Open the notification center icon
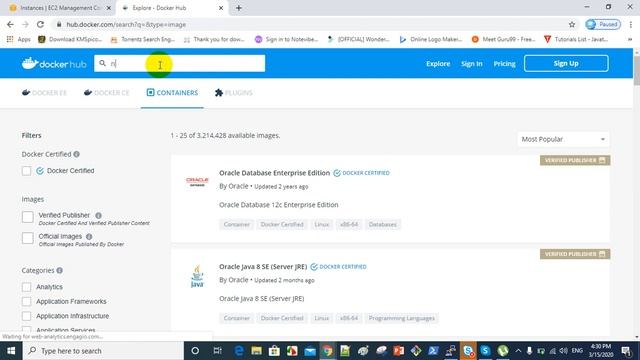The width and height of the screenshot is (640, 360). [627, 351]
